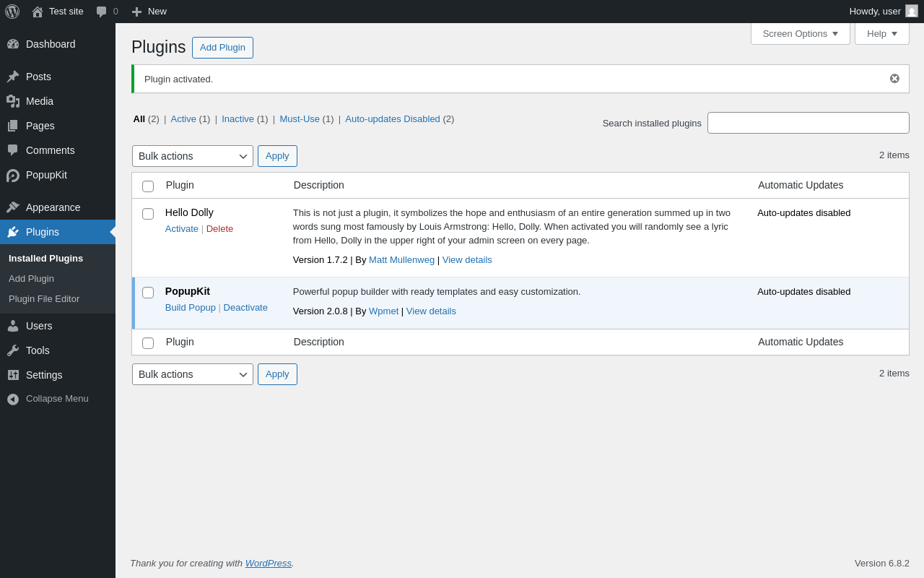
Task: Click the Collapse Menu arrow icon
Action: [x=13, y=399]
